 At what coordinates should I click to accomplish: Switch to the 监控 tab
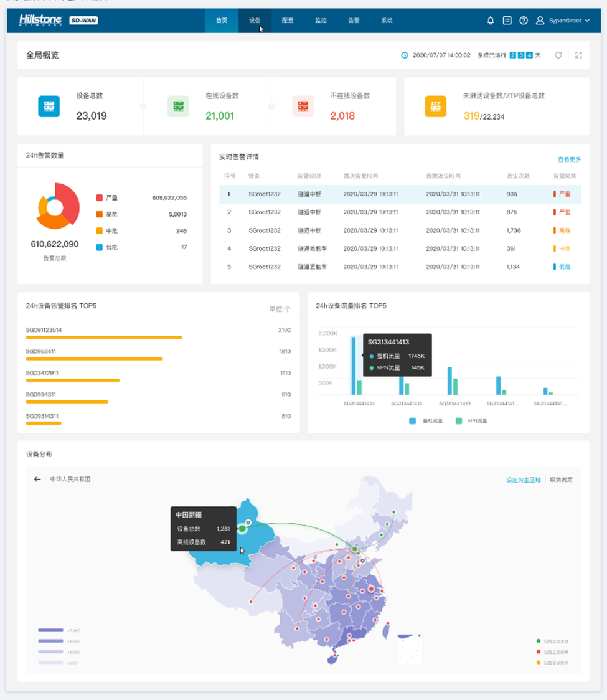[x=321, y=21]
